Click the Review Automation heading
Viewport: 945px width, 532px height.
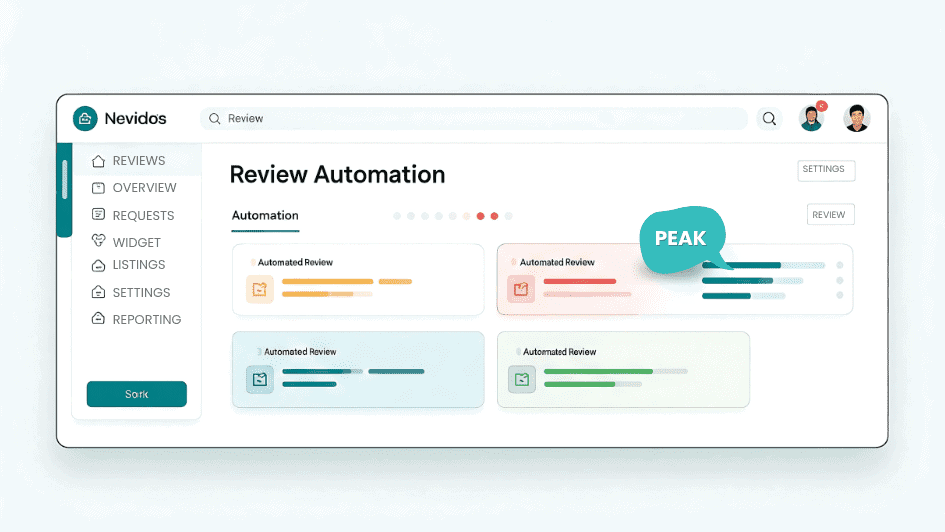coord(338,175)
